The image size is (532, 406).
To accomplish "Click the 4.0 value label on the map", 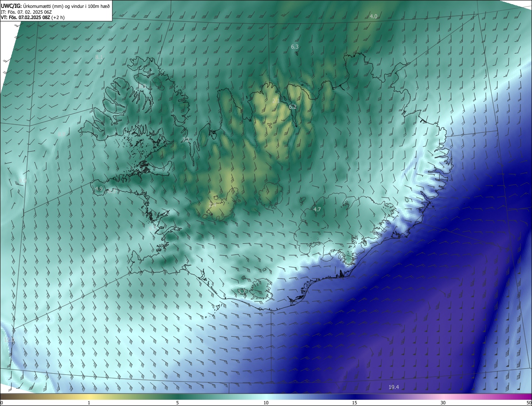I will tap(373, 17).
